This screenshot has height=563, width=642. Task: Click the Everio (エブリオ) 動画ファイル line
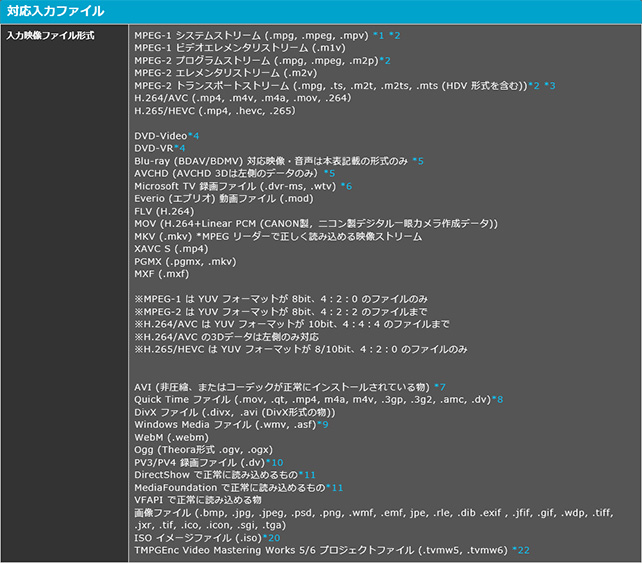224,199
